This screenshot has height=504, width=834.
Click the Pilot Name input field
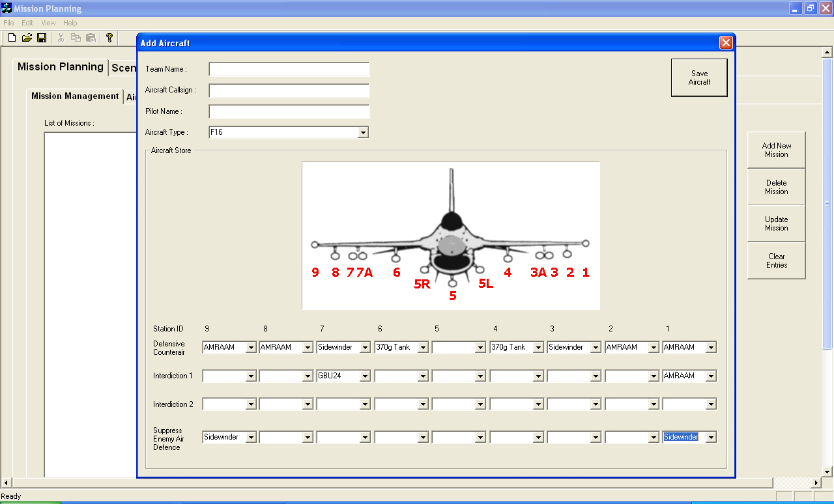[x=289, y=111]
